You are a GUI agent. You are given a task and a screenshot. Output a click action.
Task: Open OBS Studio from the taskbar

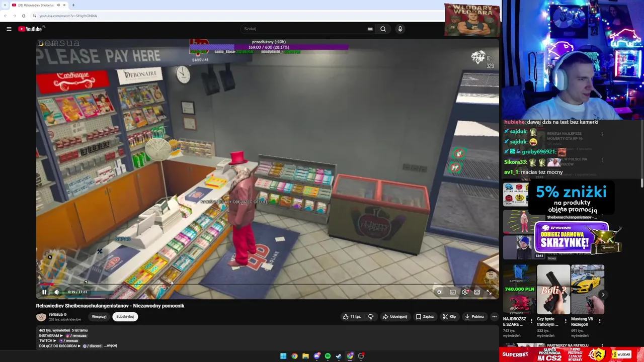click(361, 356)
